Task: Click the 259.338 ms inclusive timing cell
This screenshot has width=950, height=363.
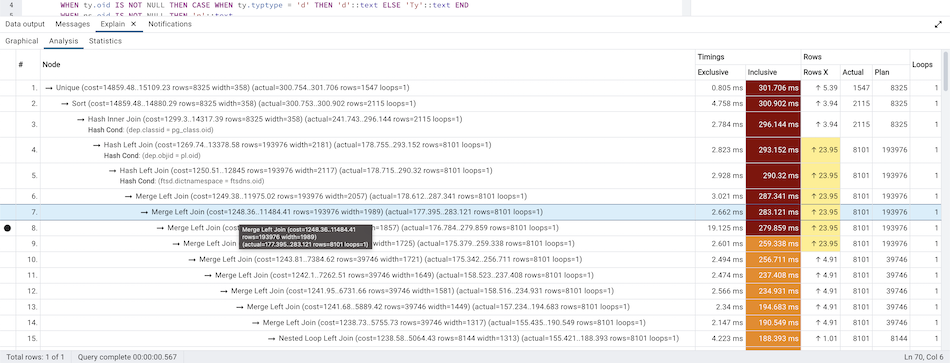Action: pos(773,244)
